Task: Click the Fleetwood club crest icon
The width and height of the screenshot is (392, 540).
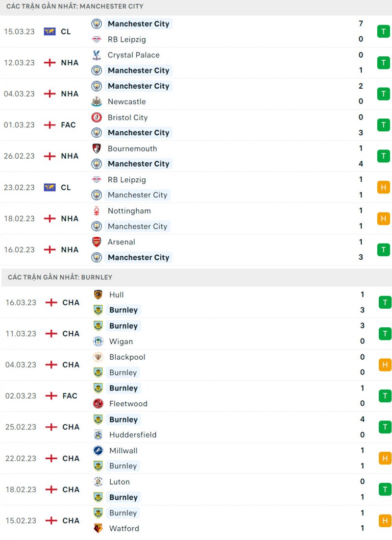Action: tap(98, 403)
